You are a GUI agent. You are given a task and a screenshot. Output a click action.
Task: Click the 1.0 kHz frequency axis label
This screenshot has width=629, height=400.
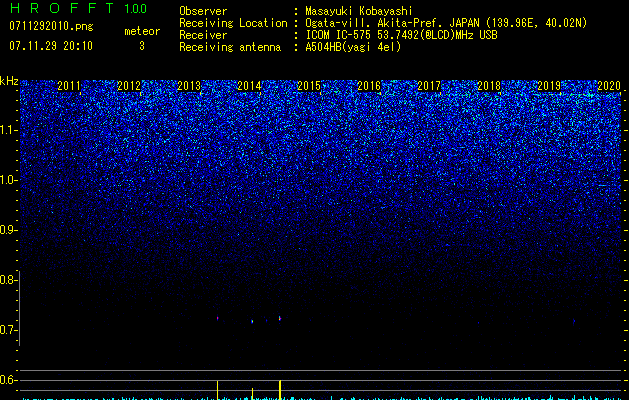pyautogui.click(x=9, y=180)
